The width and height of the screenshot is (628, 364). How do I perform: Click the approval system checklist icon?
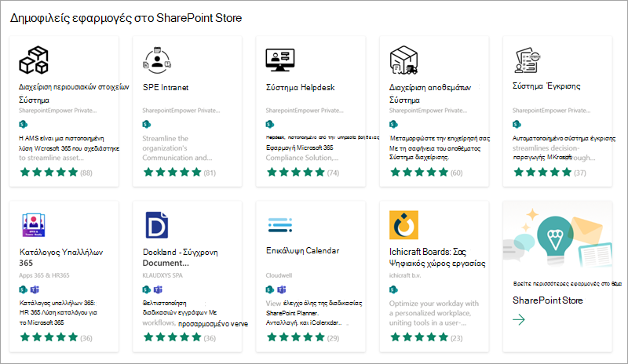click(x=528, y=60)
